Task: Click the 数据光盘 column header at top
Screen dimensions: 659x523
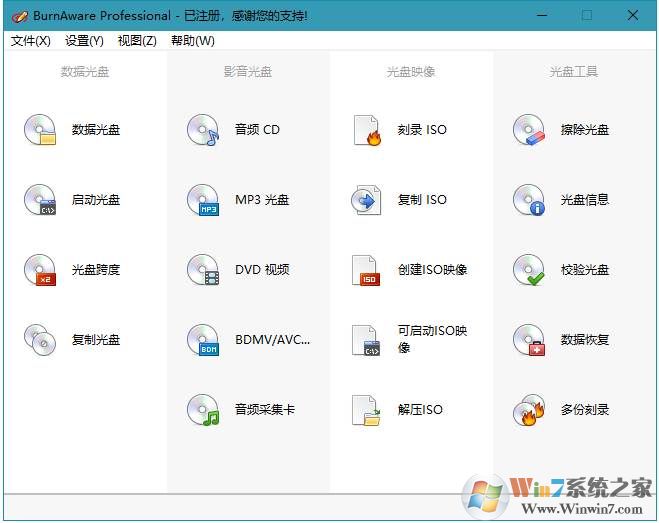Action: [x=85, y=72]
